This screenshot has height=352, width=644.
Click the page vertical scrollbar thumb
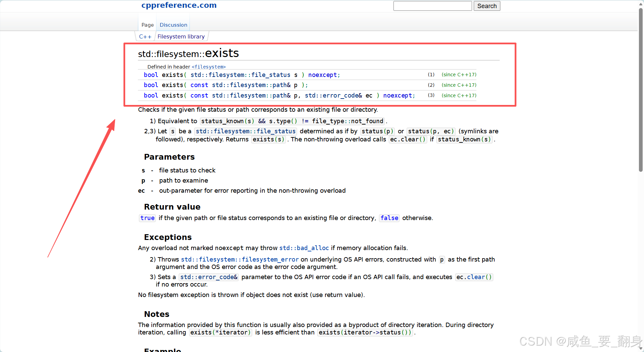(641, 89)
